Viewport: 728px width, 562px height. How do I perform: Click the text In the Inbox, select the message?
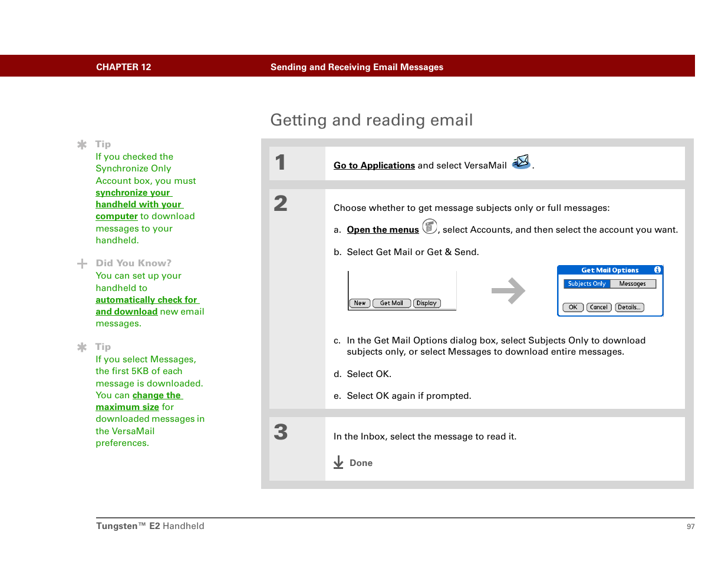425,437
